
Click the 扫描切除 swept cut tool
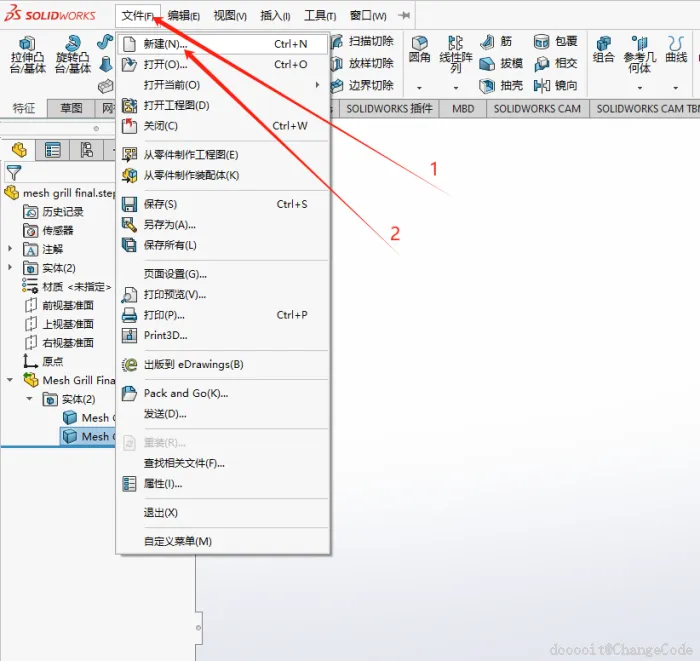[362, 42]
